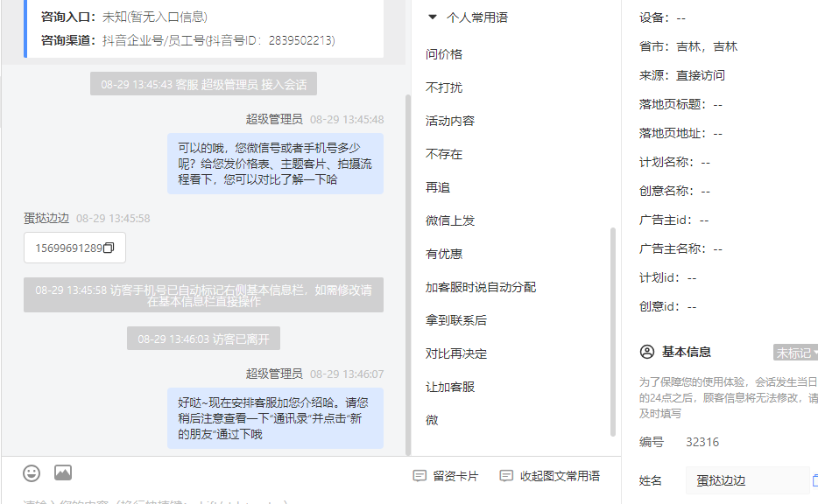
Task: Open the 未标记 tag dropdown
Action: click(795, 353)
